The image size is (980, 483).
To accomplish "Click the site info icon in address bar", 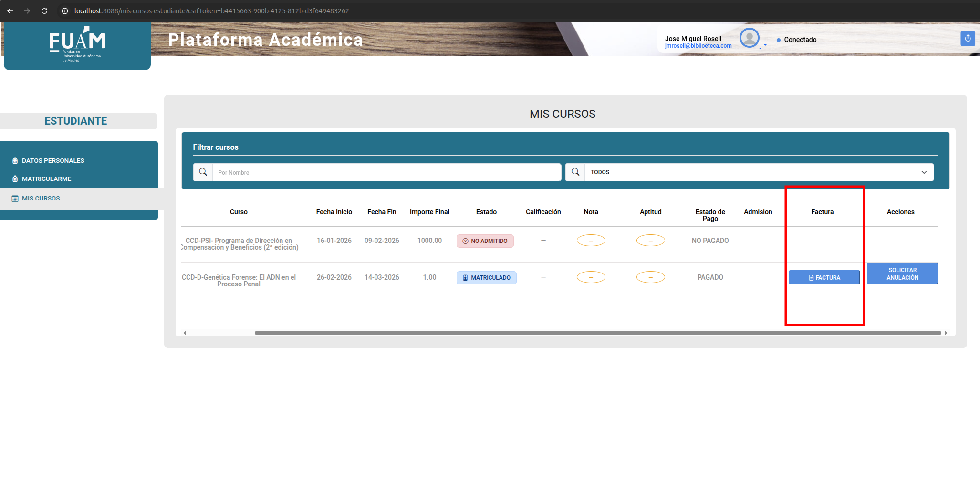I will (65, 11).
